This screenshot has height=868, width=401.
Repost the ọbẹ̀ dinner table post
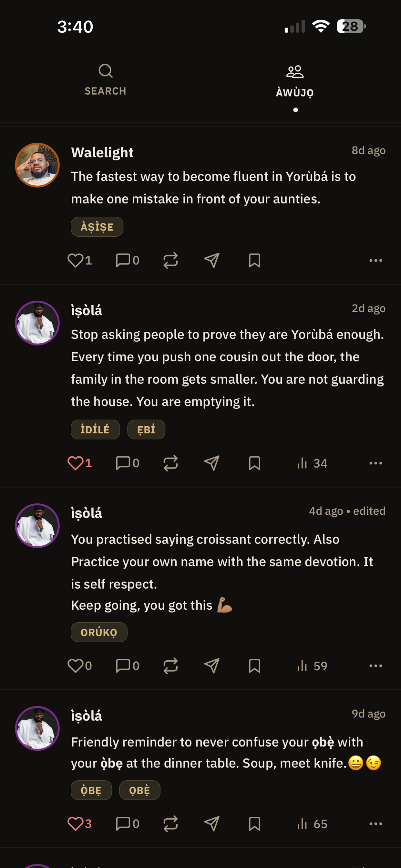pyautogui.click(x=170, y=824)
